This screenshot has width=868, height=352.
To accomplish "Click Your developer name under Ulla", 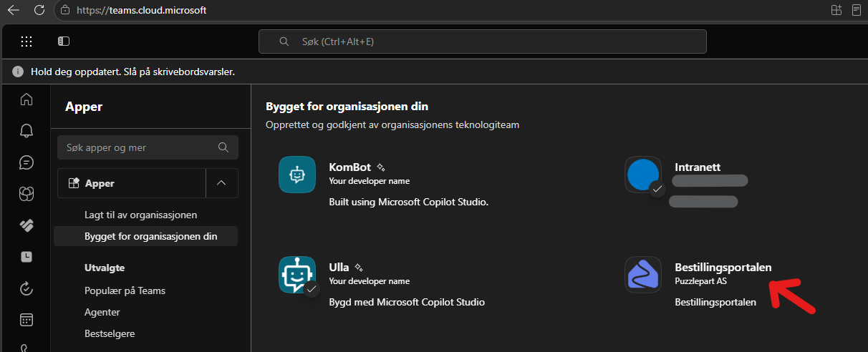I will [369, 281].
